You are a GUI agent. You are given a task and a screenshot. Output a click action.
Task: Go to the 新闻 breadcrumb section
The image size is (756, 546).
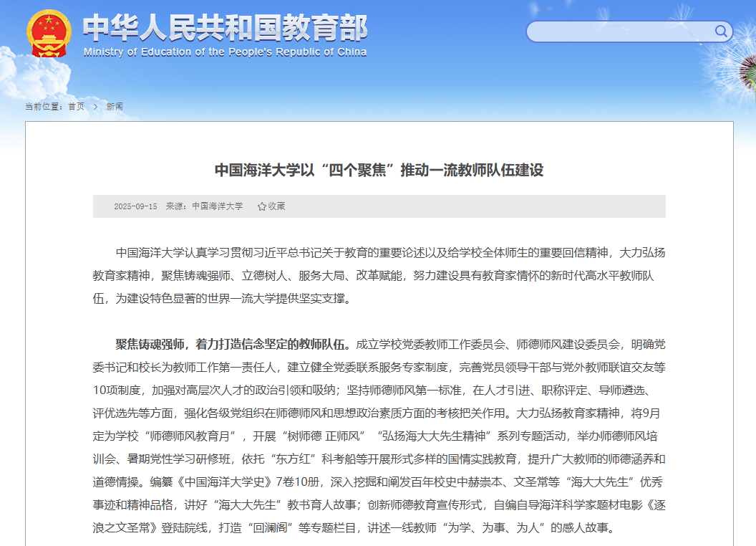click(x=115, y=107)
